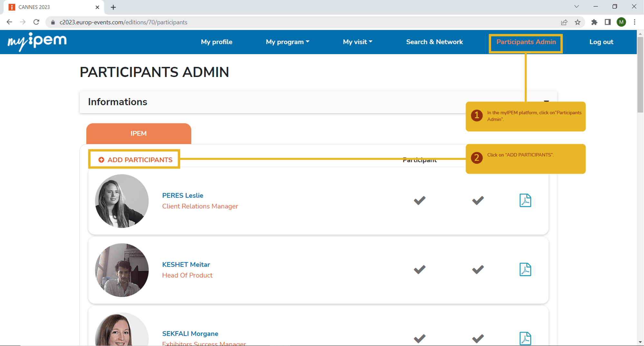
Task: Open SEKFALI Morgane profile link
Action: [190, 333]
